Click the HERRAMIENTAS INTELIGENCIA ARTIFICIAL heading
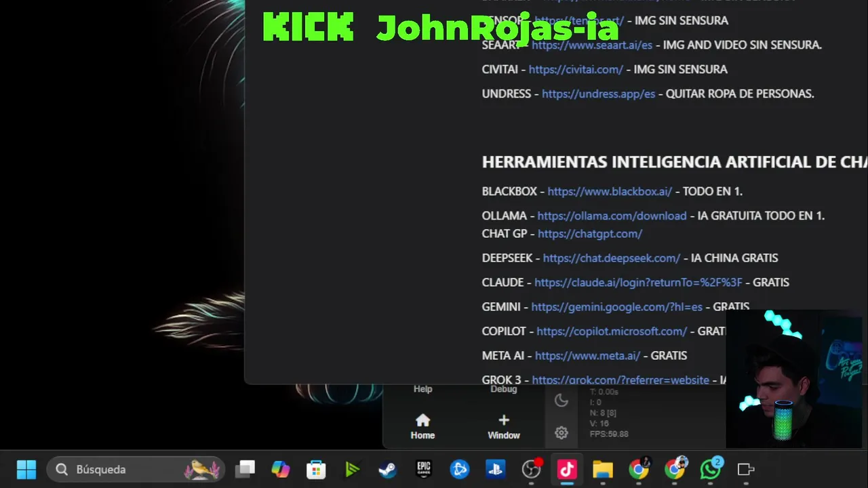Image resolution: width=868 pixels, height=488 pixels. point(675,162)
